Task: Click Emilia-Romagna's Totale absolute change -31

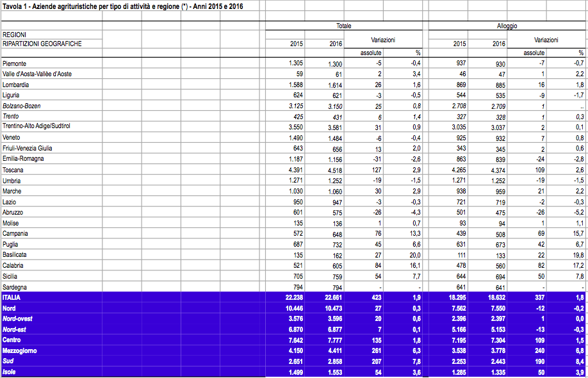Action: pyautogui.click(x=377, y=159)
